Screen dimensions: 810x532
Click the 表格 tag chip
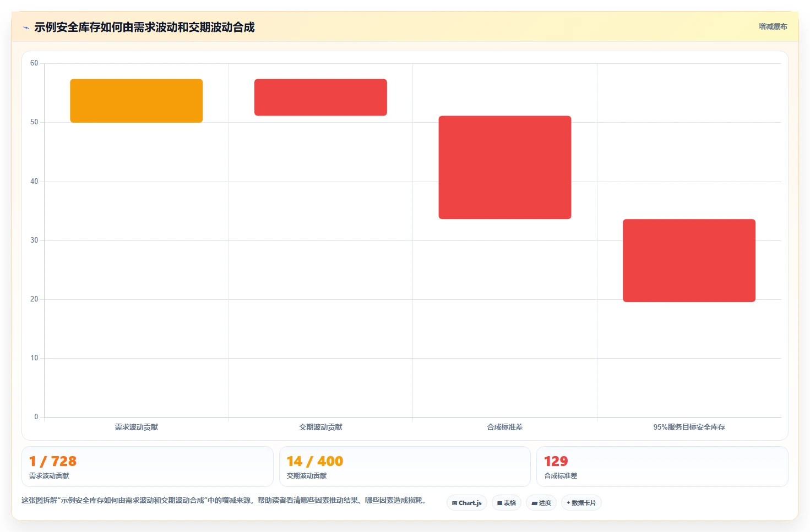point(507,503)
